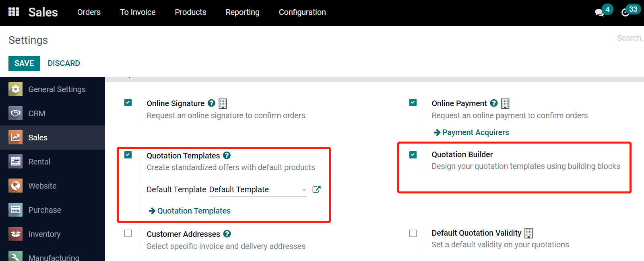Enable the Customer Addresses checkbox
The width and height of the screenshot is (644, 261).
coord(128,233)
